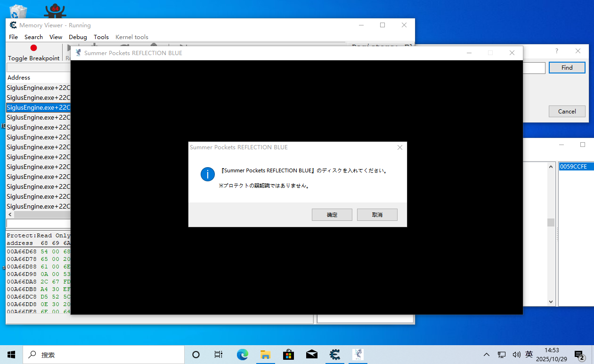
Task: Open File Explorer from the taskbar
Action: [x=266, y=355]
